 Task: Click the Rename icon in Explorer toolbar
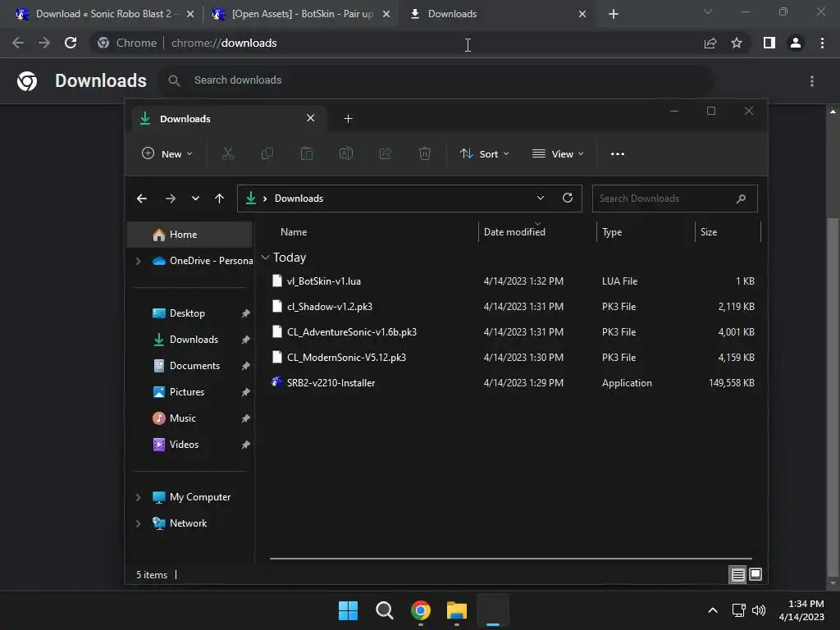pos(346,153)
